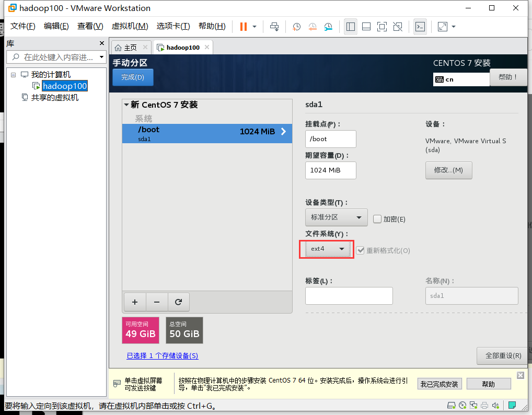The height and width of the screenshot is (415, 532).
Task: Open the 帮助(H) menu
Action: pyautogui.click(x=212, y=26)
